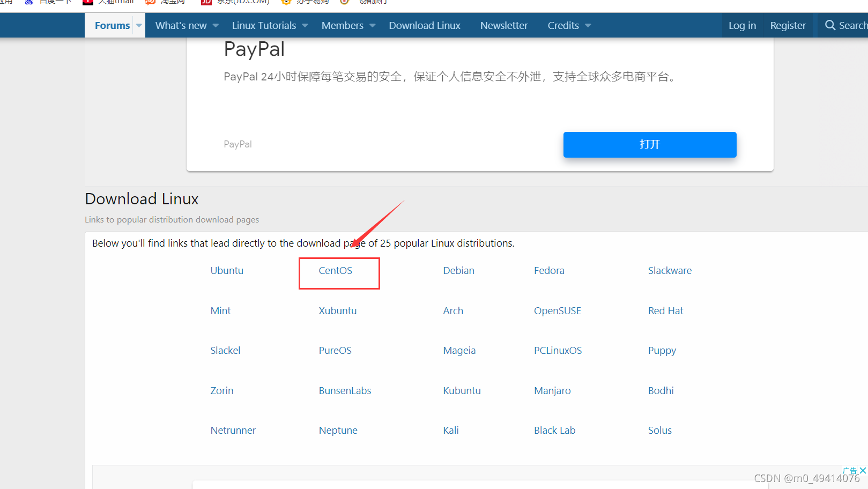Open the Forums tab
This screenshot has height=489, width=868.
[112, 25]
